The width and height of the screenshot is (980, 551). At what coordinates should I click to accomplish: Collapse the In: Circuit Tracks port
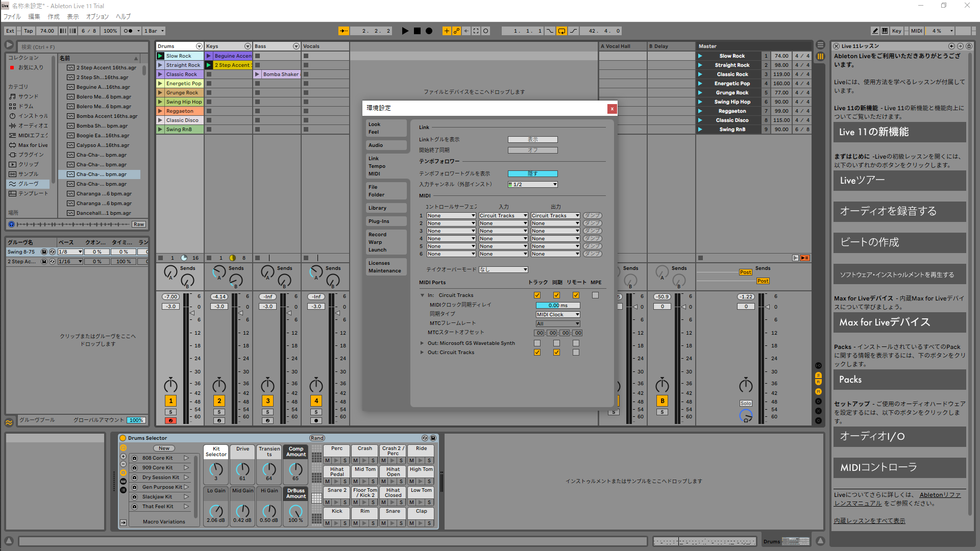click(x=422, y=295)
